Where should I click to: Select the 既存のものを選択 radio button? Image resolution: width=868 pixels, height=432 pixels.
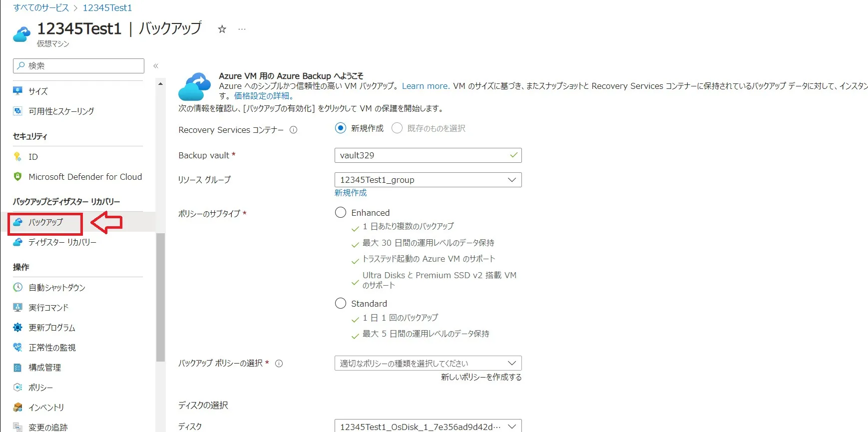click(x=397, y=128)
